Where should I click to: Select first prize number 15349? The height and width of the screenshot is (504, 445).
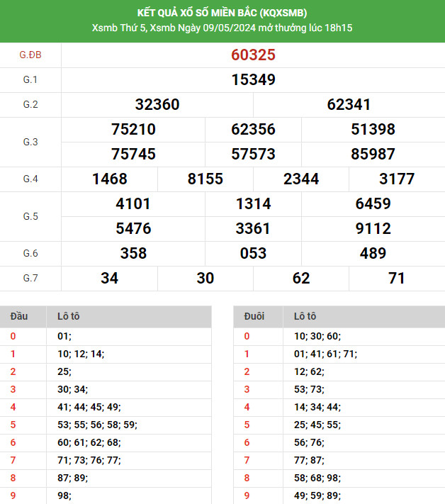point(253,79)
